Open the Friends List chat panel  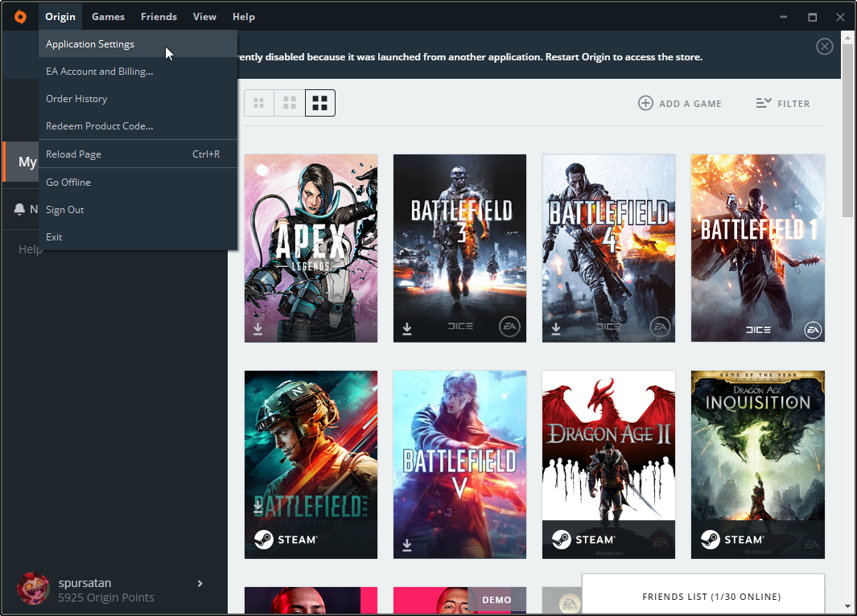(x=702, y=594)
